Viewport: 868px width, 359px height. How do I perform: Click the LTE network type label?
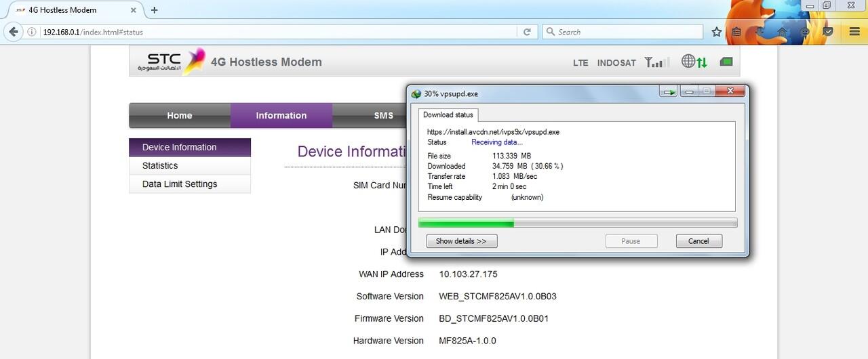coord(580,63)
